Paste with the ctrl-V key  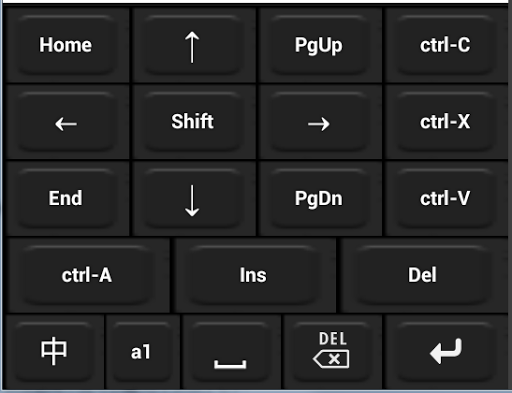pos(446,199)
